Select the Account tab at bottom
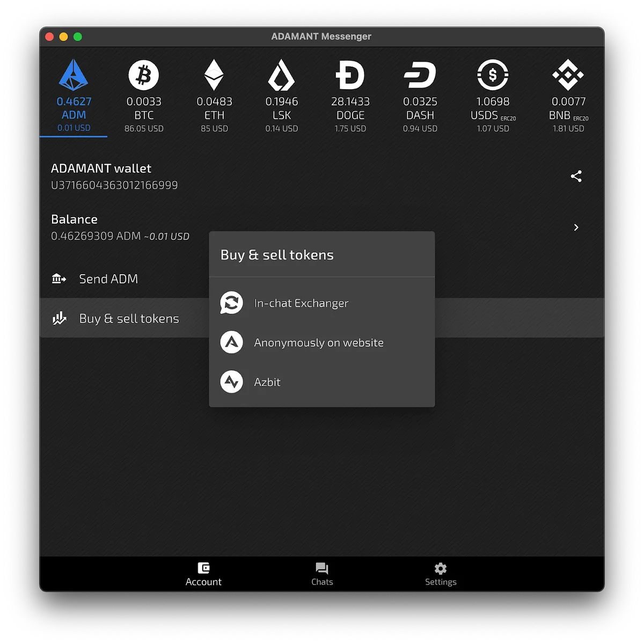The height and width of the screenshot is (644, 644). [x=203, y=574]
